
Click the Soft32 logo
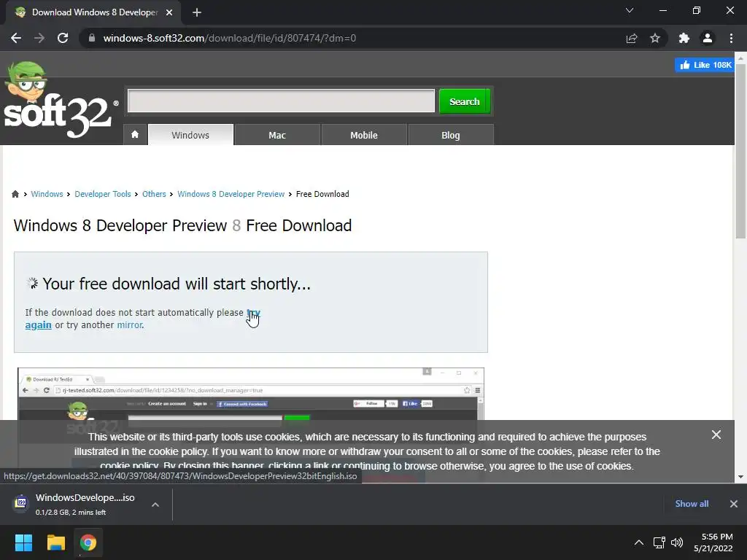coord(60,100)
